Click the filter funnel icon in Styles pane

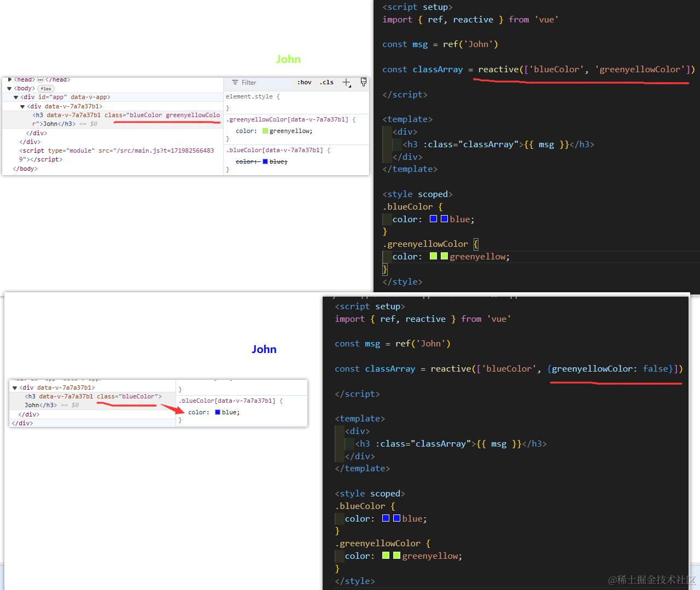pyautogui.click(x=235, y=83)
